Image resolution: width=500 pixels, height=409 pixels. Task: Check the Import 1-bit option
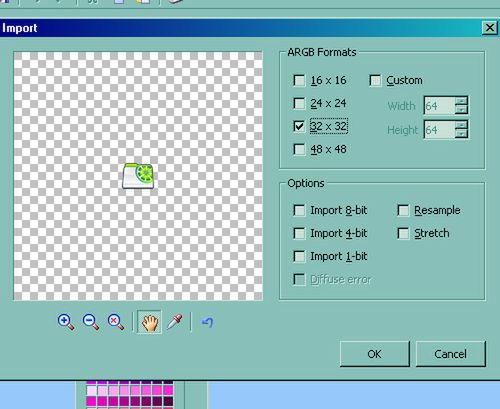click(299, 256)
